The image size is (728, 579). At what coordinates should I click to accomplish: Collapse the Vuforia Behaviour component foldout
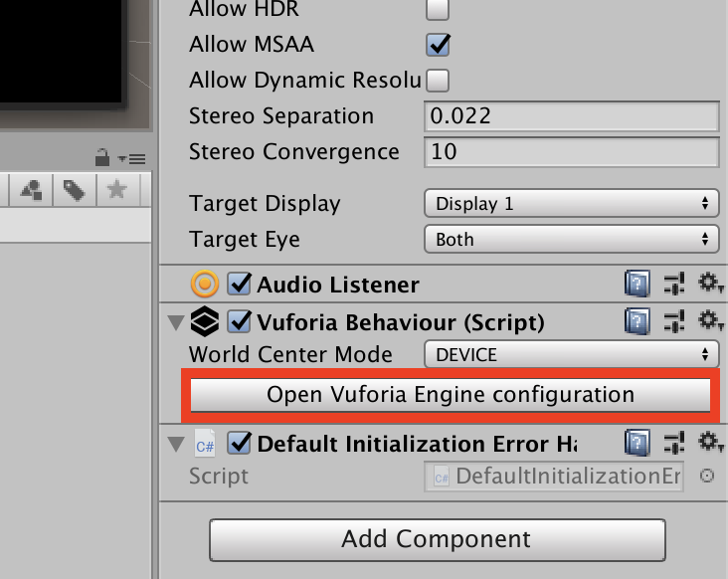(x=176, y=322)
